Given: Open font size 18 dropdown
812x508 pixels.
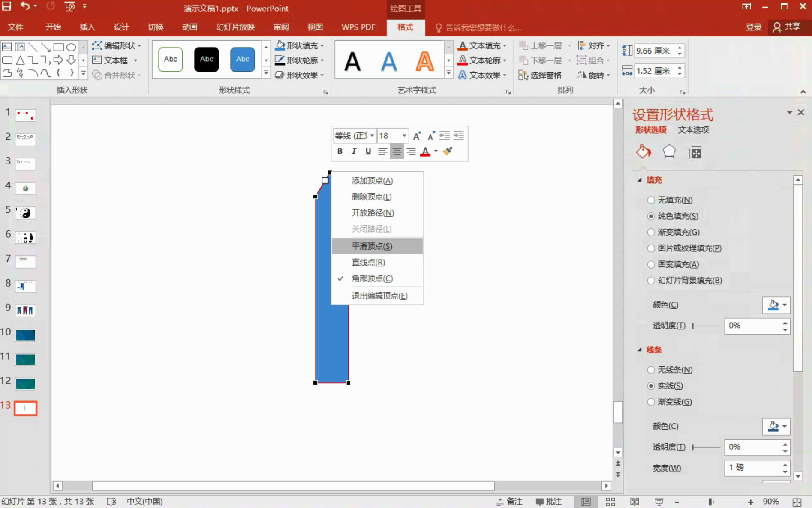Looking at the screenshot, I should click(404, 136).
